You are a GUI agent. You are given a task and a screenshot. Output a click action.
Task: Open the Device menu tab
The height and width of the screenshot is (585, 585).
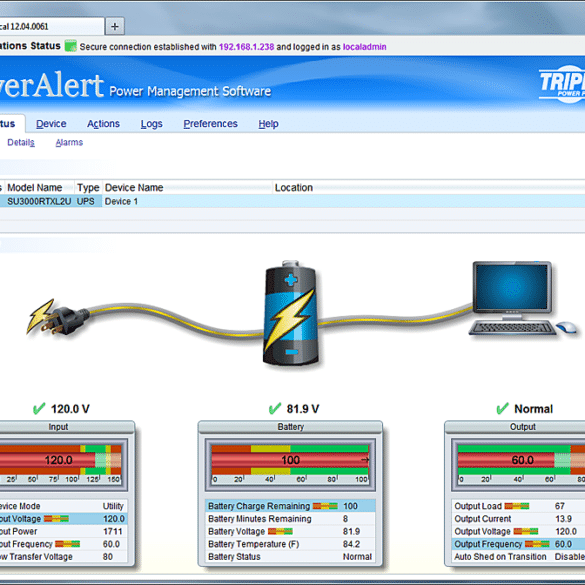click(x=51, y=124)
